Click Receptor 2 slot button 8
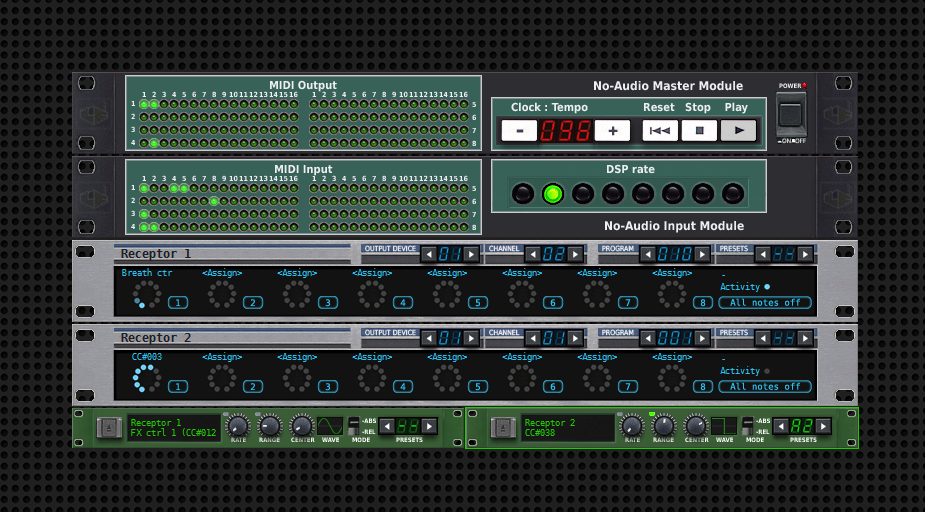Viewport: 925px width, 512px height. [703, 387]
